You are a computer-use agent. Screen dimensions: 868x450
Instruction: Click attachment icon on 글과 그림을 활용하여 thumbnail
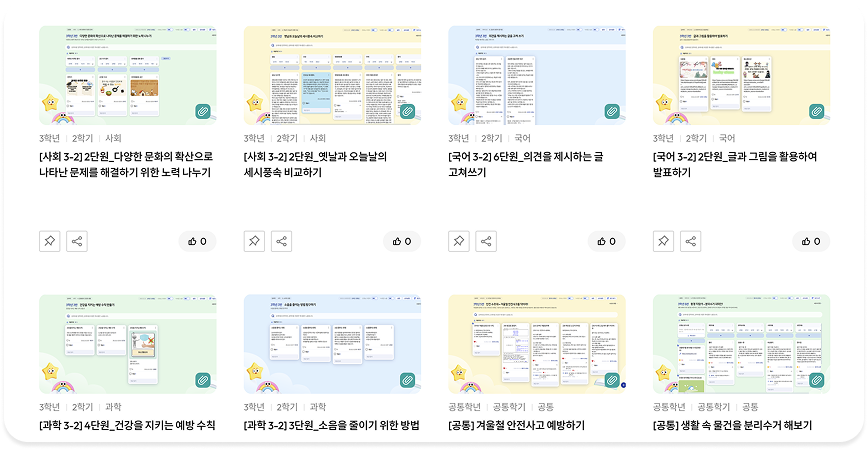point(817,111)
